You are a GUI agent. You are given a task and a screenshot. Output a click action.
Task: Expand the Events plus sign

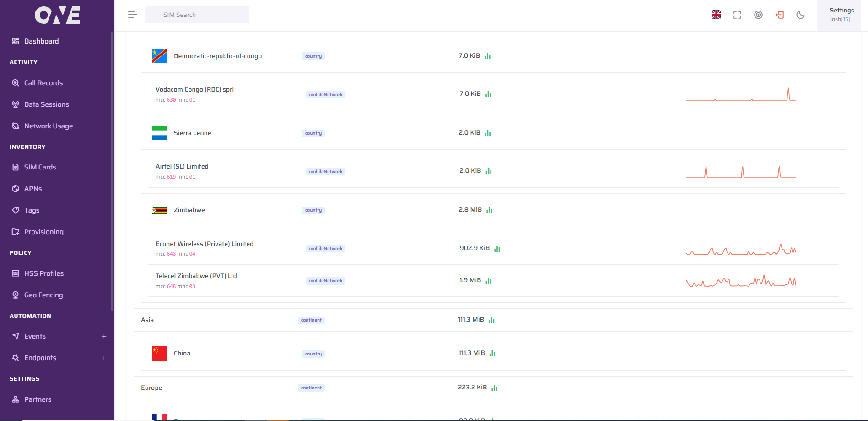[x=104, y=336]
